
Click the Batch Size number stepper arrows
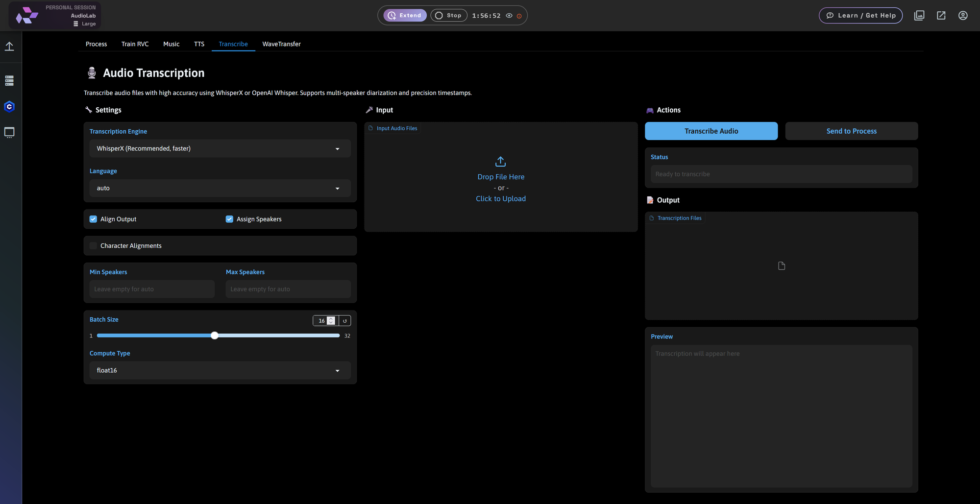(x=331, y=321)
